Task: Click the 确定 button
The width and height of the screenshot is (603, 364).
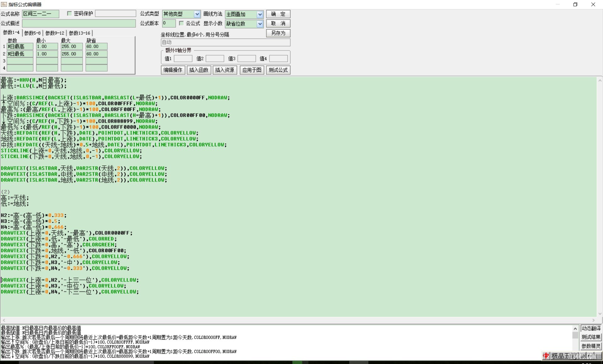Action: [x=278, y=14]
